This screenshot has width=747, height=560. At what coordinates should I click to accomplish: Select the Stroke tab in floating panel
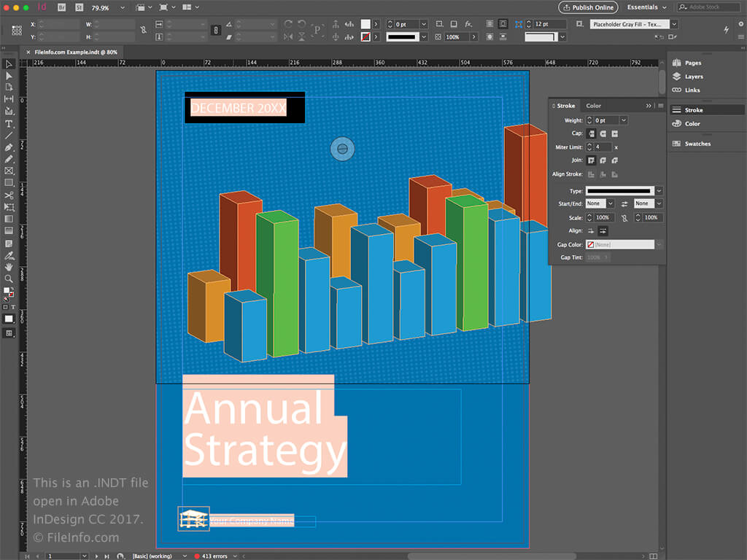click(x=566, y=106)
